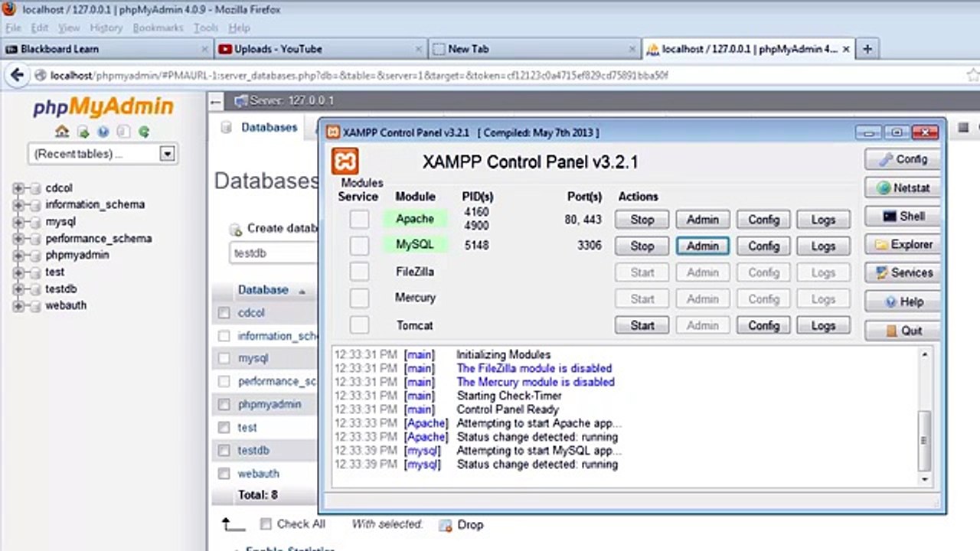Check the mysql database checkbox
The image size is (980, 551).
[x=224, y=358]
